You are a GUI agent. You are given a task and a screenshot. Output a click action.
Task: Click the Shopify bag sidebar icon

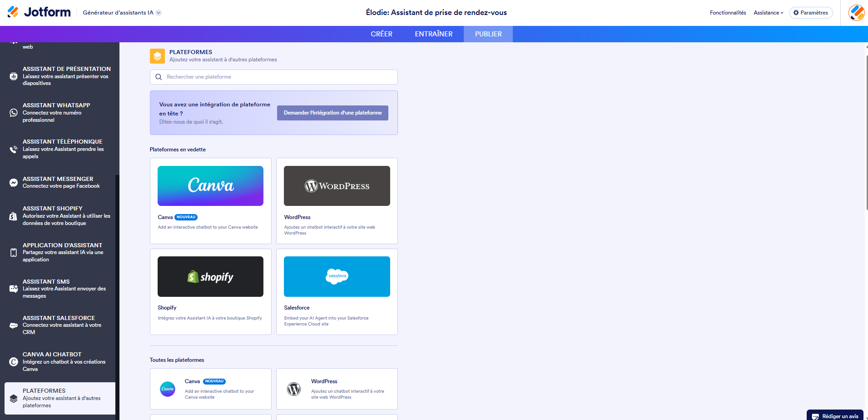(14, 216)
